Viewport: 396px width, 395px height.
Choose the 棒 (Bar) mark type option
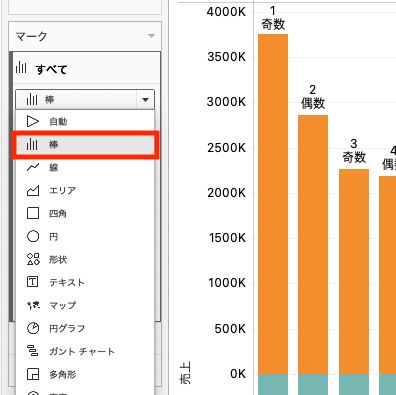pos(85,145)
